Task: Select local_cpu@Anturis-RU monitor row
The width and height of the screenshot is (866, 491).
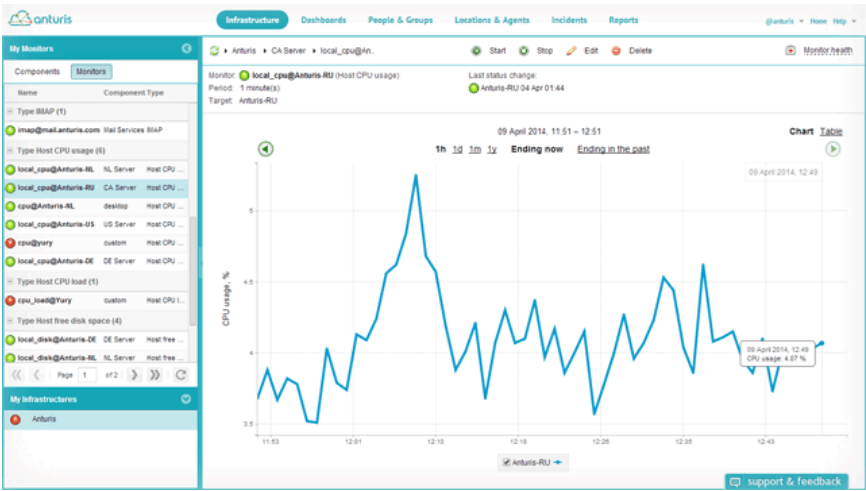Action: tap(96, 188)
